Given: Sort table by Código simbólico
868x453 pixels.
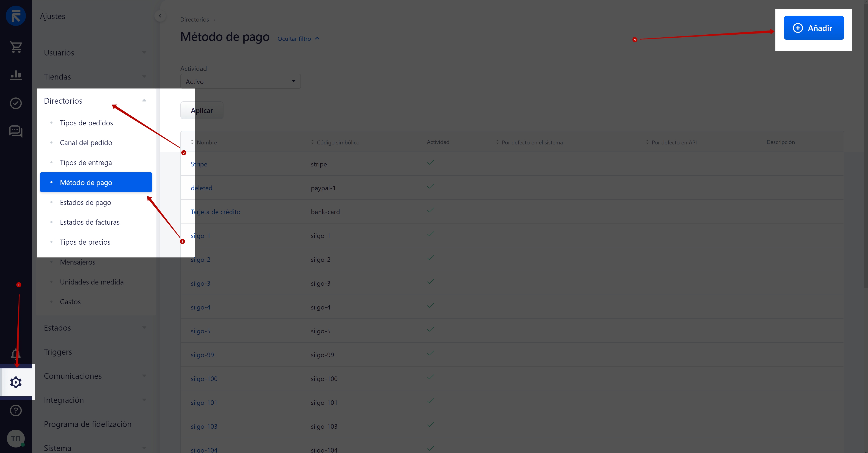Looking at the screenshot, I should (335, 142).
